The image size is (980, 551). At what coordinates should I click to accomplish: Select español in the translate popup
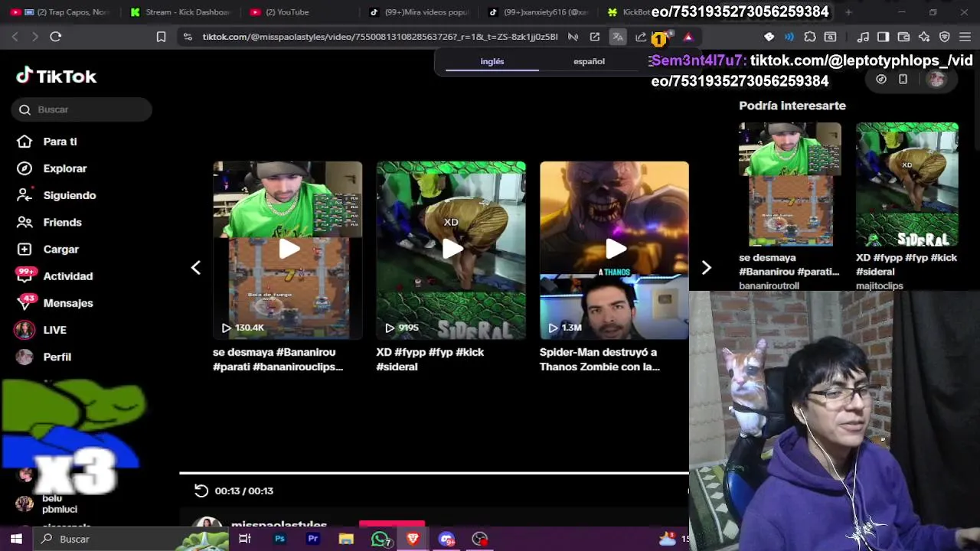pos(589,61)
